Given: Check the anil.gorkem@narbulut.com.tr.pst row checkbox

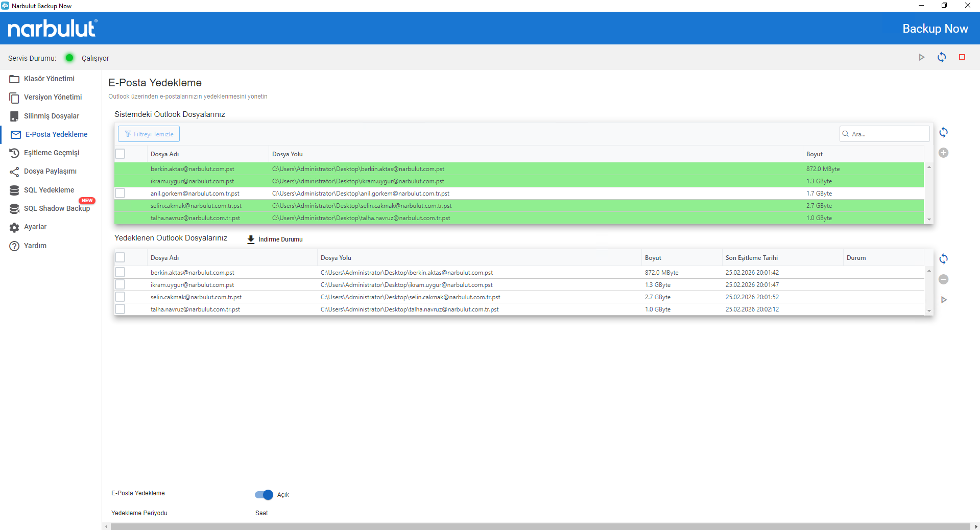Looking at the screenshot, I should (120, 194).
